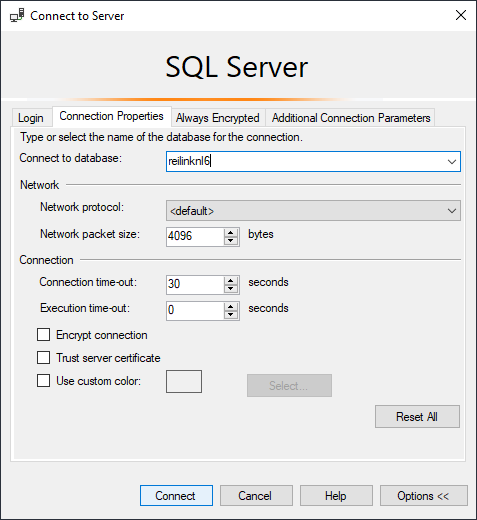Click the greyed-out Select... color button
Image resolution: width=477 pixels, height=520 pixels.
(289, 386)
